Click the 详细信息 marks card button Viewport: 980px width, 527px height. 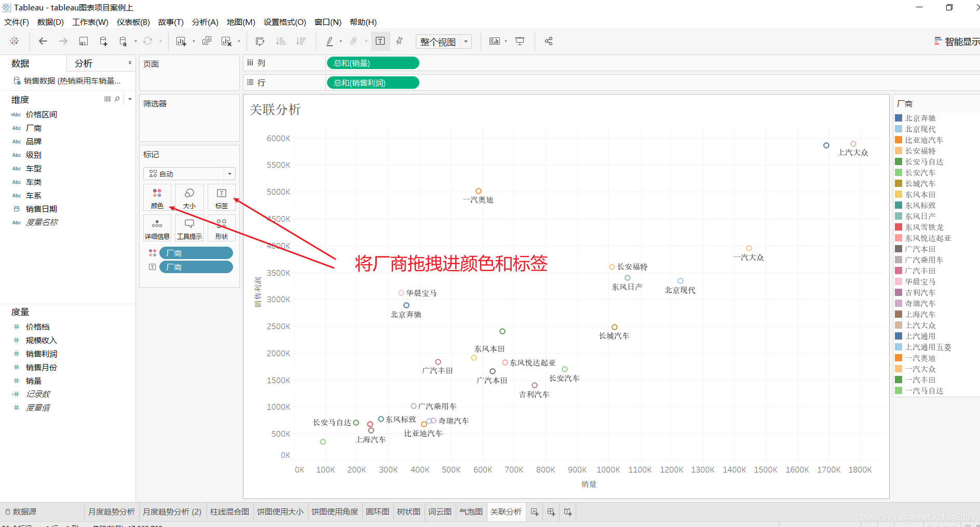tap(157, 228)
